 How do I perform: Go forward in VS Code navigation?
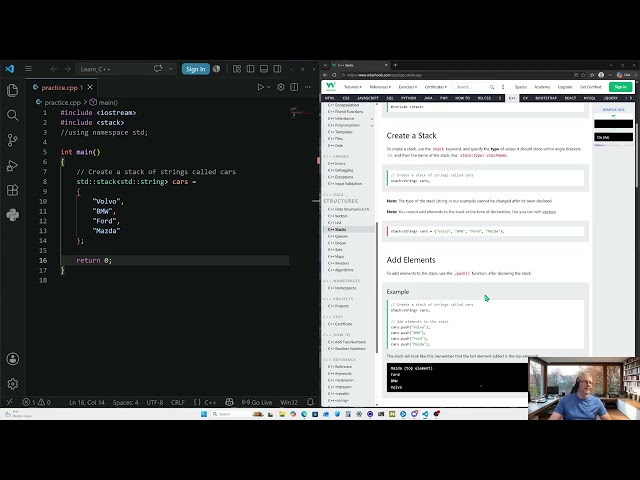pyautogui.click(x=68, y=69)
